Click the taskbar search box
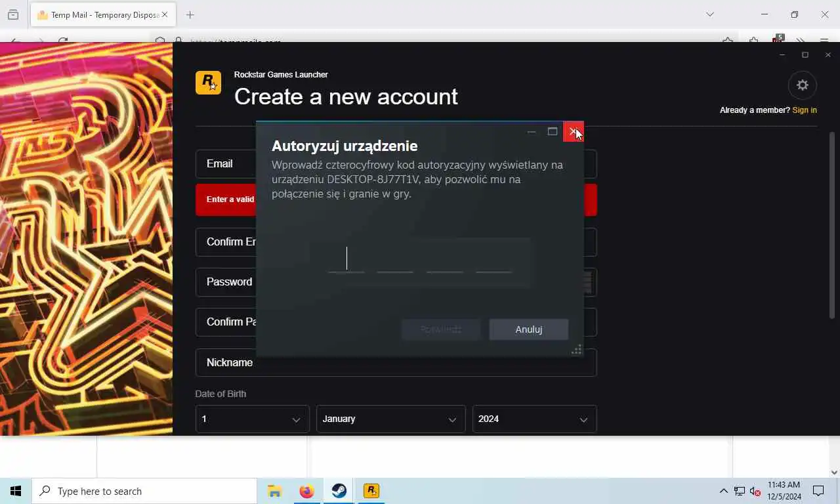The image size is (840, 504). point(144,491)
